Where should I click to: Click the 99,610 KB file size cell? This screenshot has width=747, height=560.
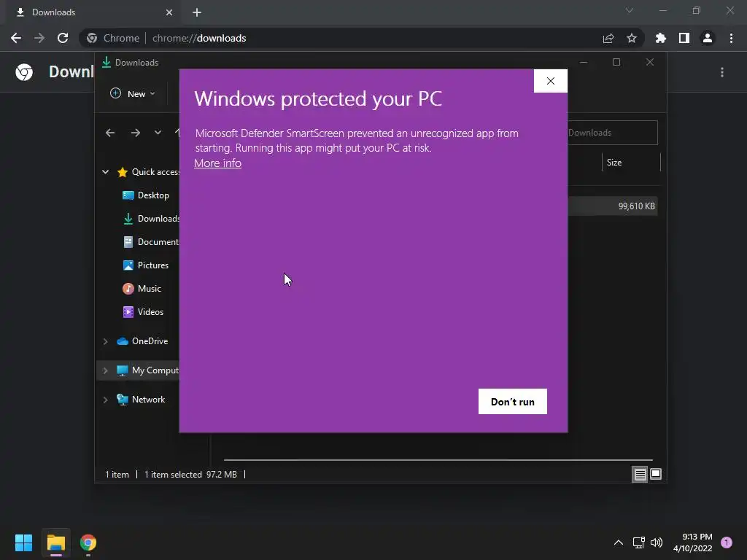(x=636, y=206)
